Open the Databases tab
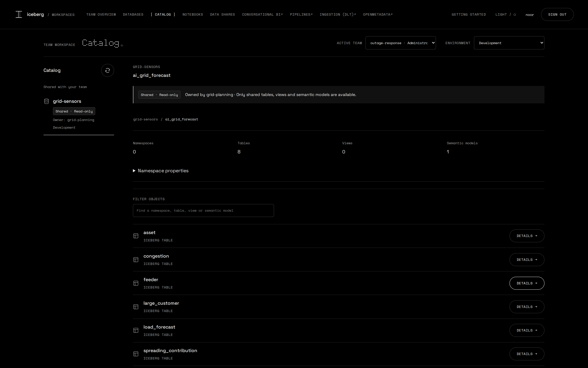588x368 pixels. (133, 15)
